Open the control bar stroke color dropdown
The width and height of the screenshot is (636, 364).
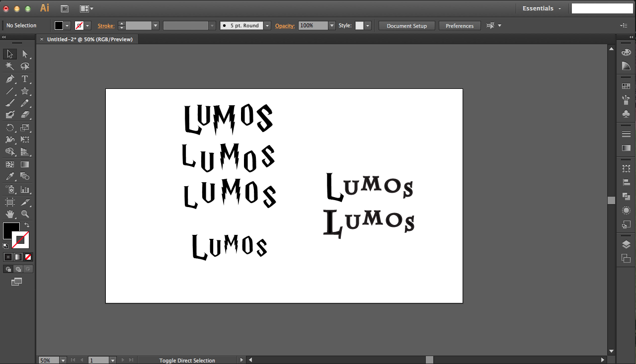(87, 25)
